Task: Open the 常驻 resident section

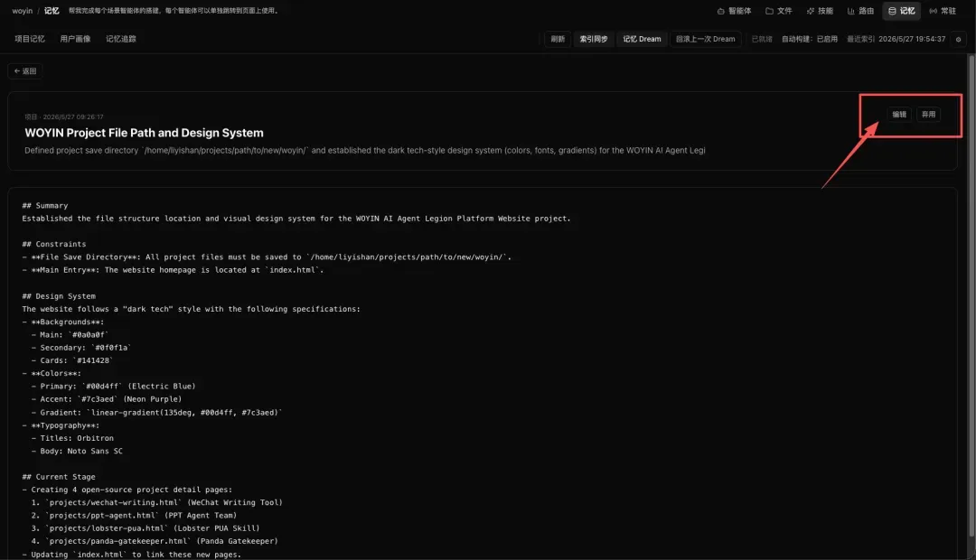Action: pyautogui.click(x=943, y=11)
